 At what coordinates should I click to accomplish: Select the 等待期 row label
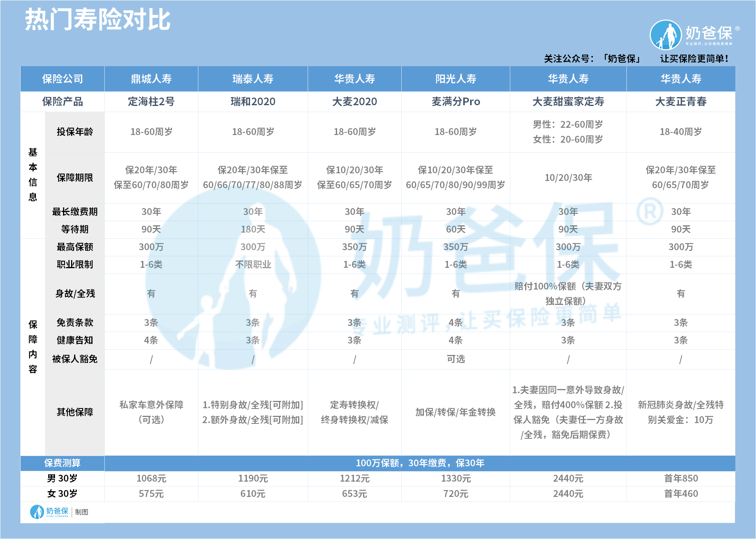tap(75, 229)
